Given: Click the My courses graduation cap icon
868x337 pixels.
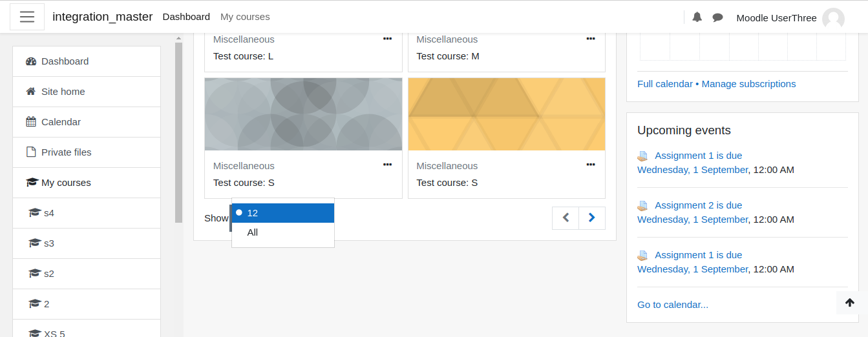Looking at the screenshot, I should (32, 183).
